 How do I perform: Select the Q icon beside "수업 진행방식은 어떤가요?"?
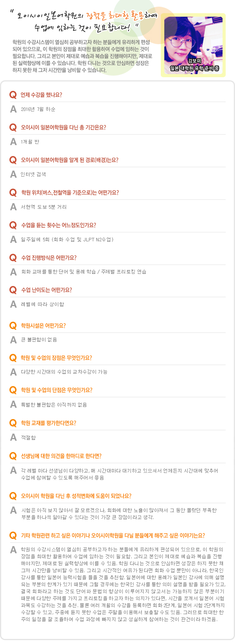click(13, 258)
